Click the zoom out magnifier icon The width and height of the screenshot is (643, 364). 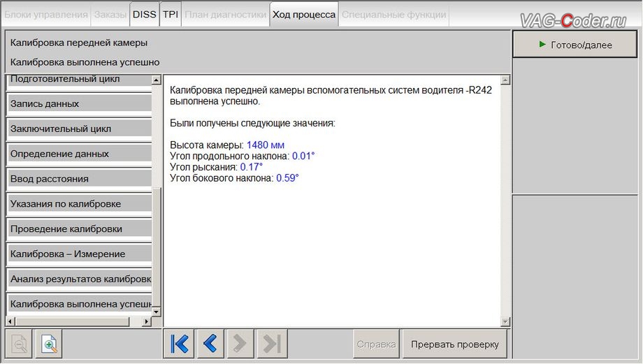pyautogui.click(x=19, y=344)
